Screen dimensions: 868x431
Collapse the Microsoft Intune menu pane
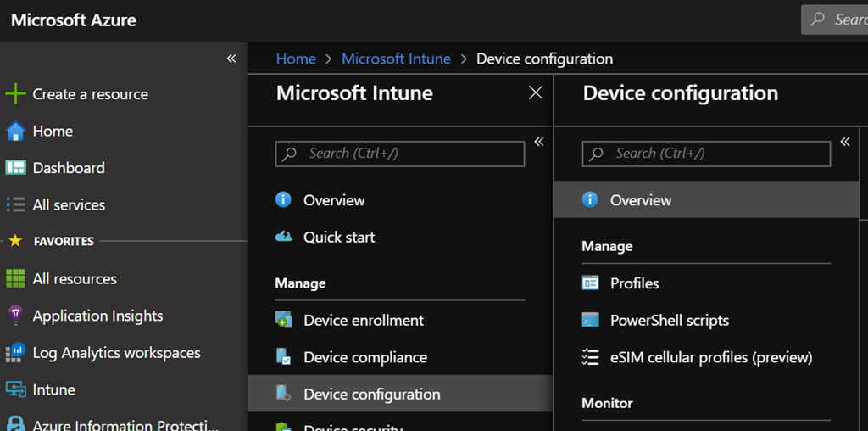point(538,142)
